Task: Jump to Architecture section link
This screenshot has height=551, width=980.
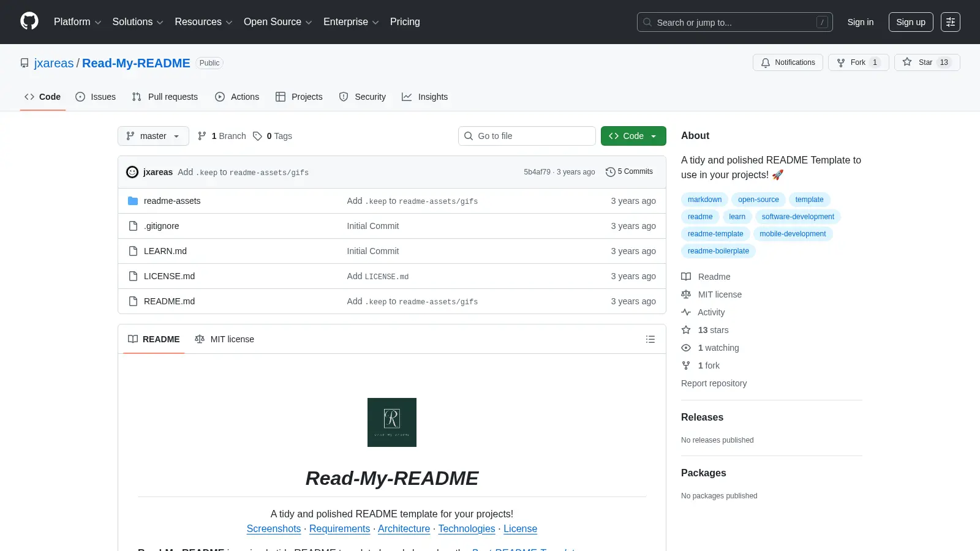Action: [x=404, y=529]
